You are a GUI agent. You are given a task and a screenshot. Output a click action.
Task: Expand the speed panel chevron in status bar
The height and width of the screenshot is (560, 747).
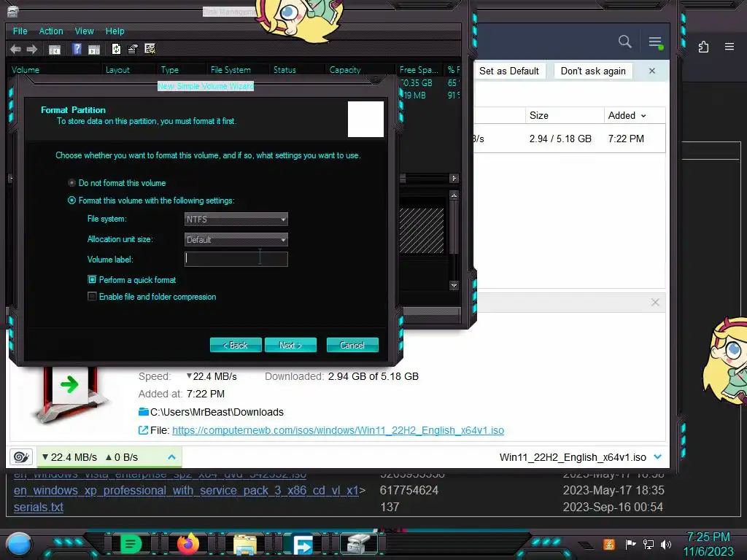(x=171, y=457)
